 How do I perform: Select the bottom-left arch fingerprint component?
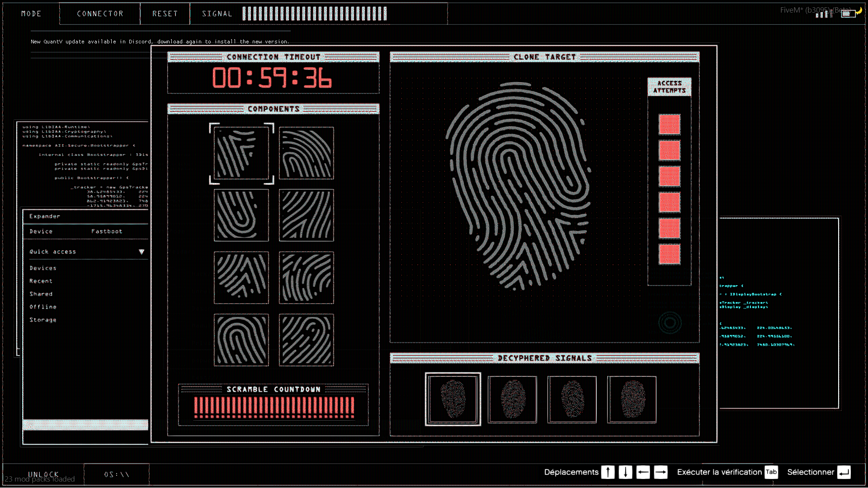click(241, 340)
